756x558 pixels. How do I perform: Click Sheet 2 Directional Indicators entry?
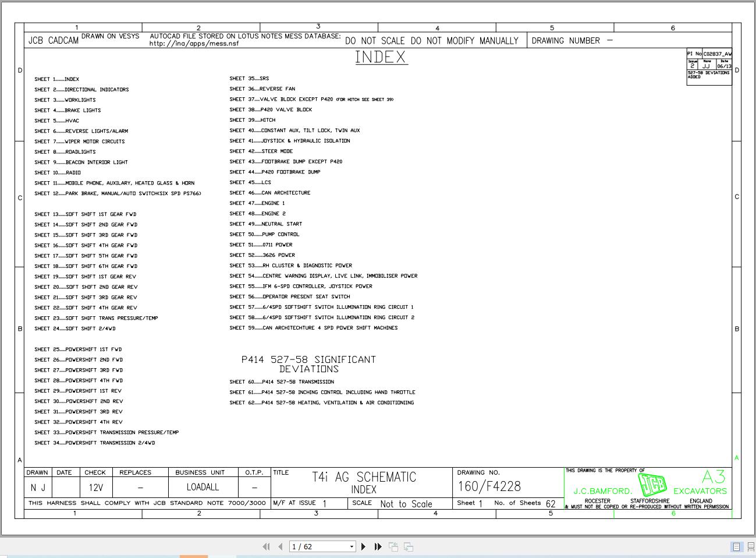[x=81, y=90]
